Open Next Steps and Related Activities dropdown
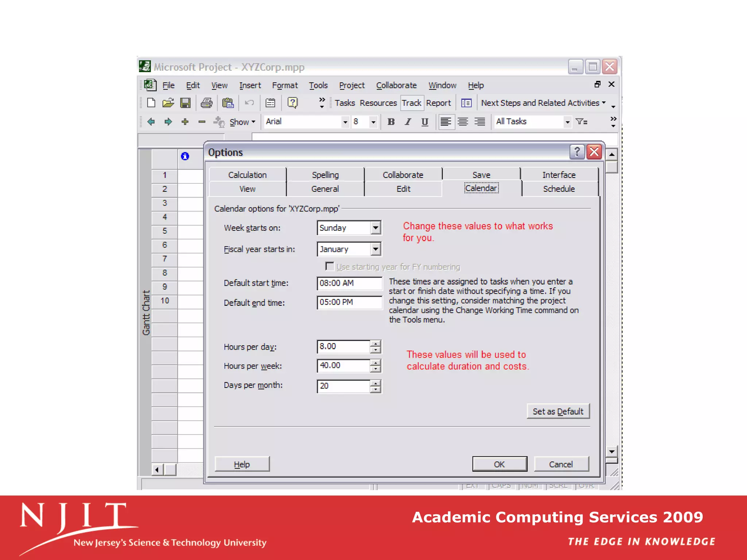This screenshot has height=560, width=747. (543, 103)
